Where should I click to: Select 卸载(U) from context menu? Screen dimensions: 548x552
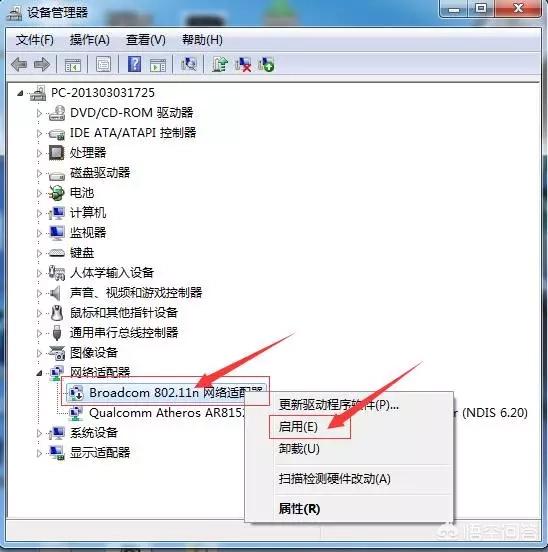coord(299,449)
